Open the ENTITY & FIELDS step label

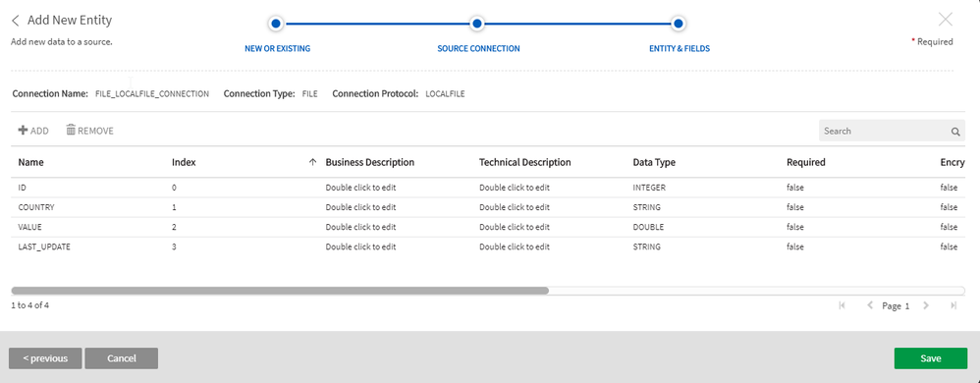[680, 49]
